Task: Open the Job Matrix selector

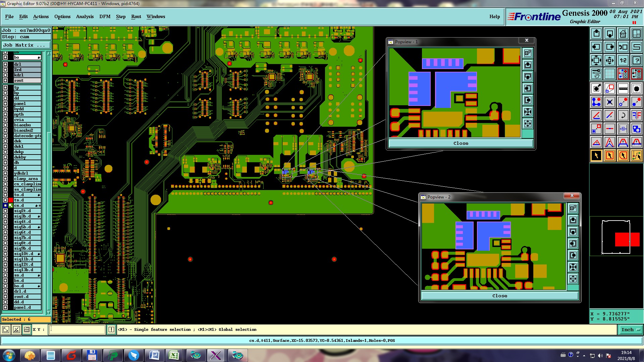Action: point(26,45)
